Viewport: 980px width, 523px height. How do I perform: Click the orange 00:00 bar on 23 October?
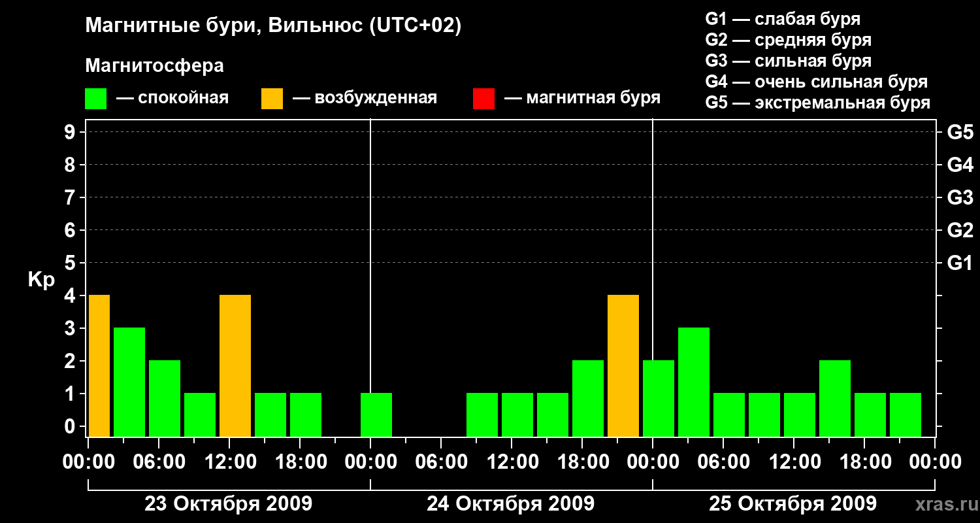[99, 366]
